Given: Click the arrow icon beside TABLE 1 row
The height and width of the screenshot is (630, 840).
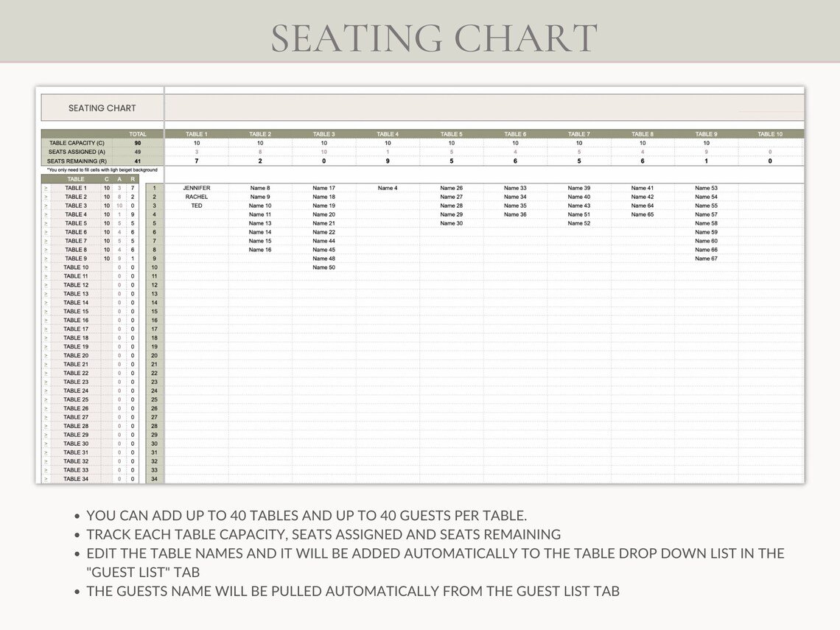Looking at the screenshot, I should 46,188.
